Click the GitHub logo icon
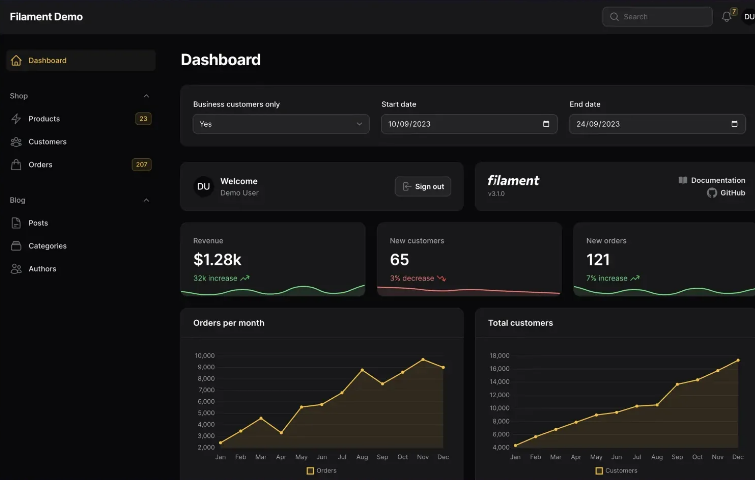Image resolution: width=755 pixels, height=480 pixels. click(x=712, y=193)
